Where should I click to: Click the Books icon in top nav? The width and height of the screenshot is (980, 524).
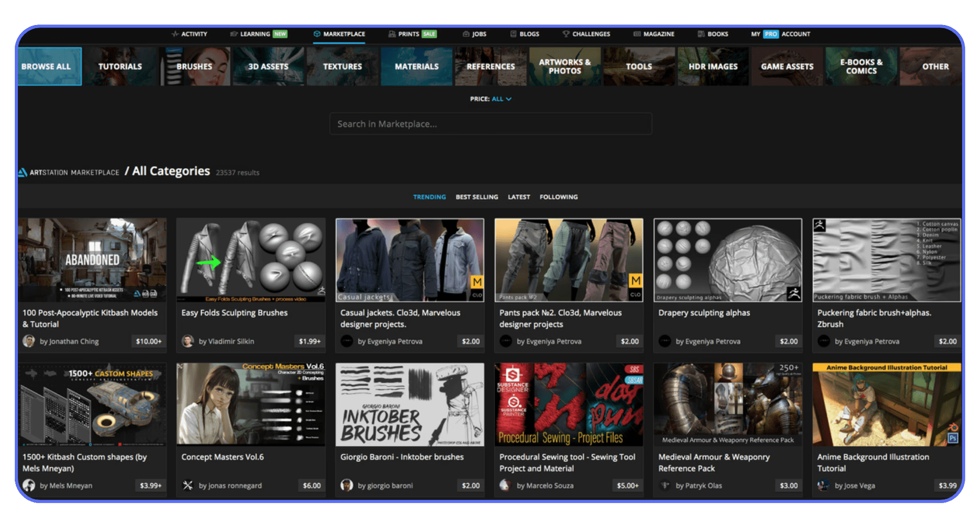[701, 34]
